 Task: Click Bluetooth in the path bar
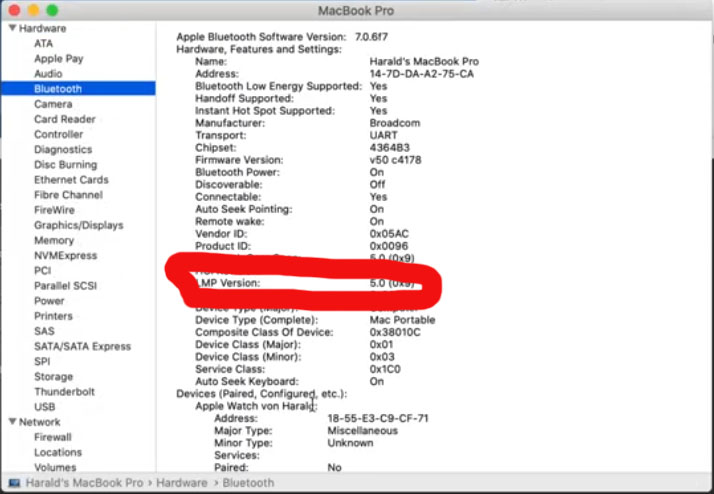[248, 483]
